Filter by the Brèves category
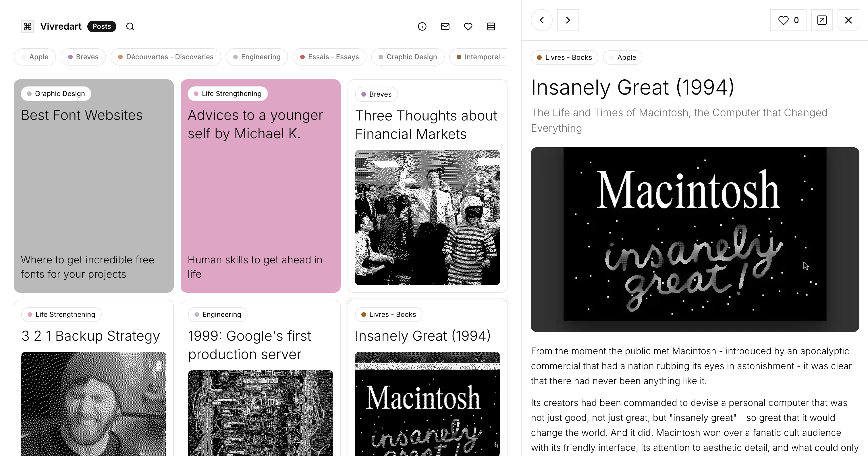Screen dimensions: 868x456 83,57
